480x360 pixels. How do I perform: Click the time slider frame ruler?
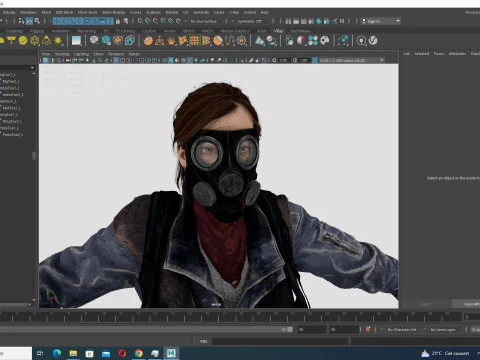[230, 317]
